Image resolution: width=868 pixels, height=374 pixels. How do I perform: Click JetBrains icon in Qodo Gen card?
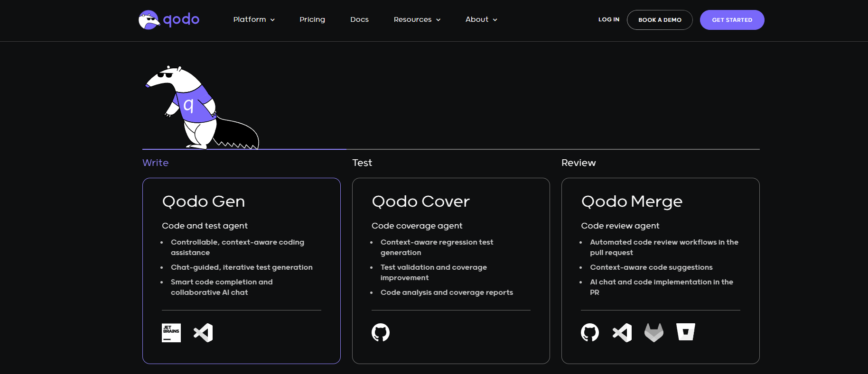(171, 333)
